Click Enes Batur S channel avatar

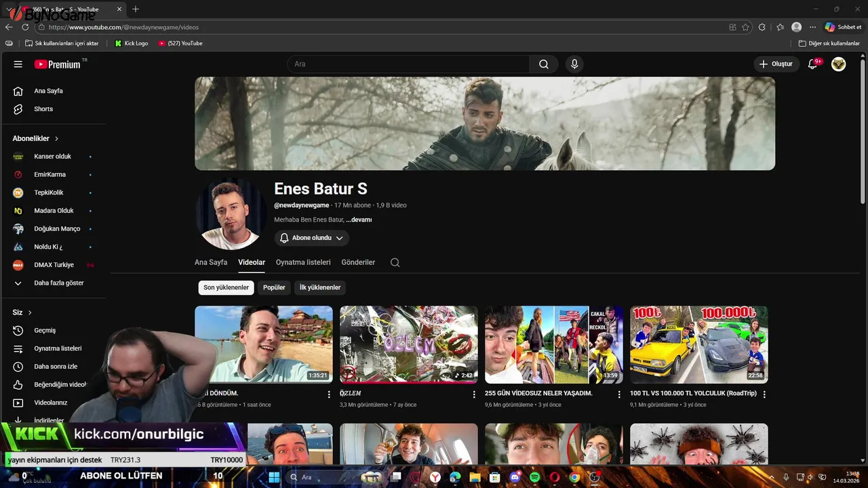(x=231, y=214)
